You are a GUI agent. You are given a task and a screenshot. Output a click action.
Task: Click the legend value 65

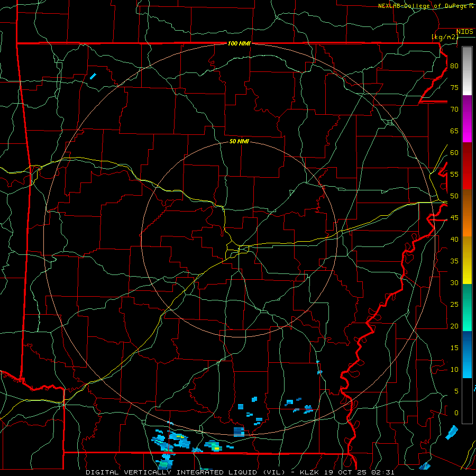tap(454, 131)
